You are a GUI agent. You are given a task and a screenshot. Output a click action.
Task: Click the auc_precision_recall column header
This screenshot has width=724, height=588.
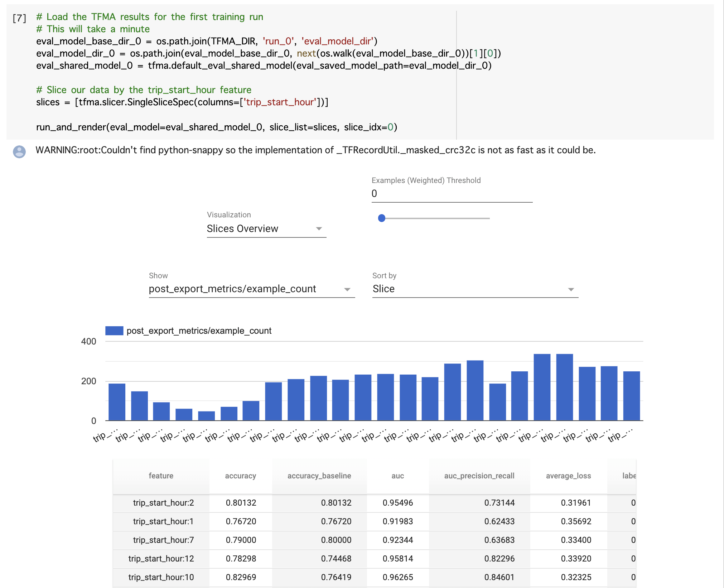click(479, 476)
